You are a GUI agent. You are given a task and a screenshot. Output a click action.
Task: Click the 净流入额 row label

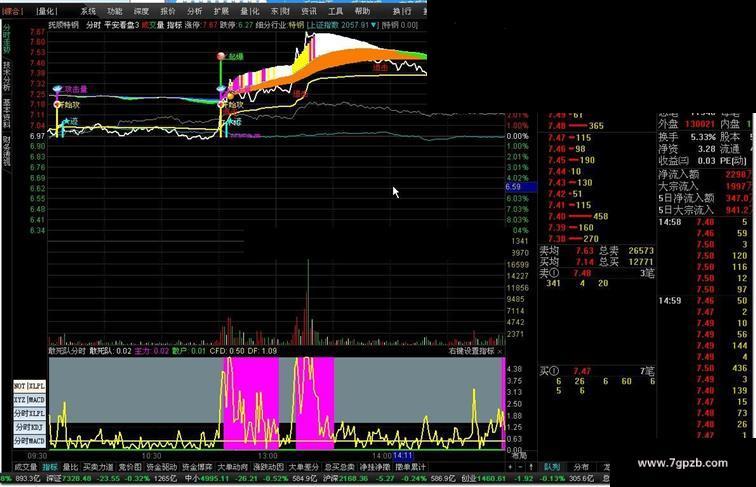(x=678, y=174)
